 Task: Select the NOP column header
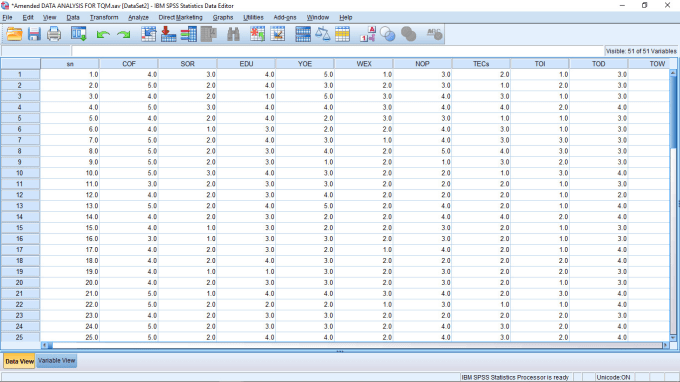(422, 64)
